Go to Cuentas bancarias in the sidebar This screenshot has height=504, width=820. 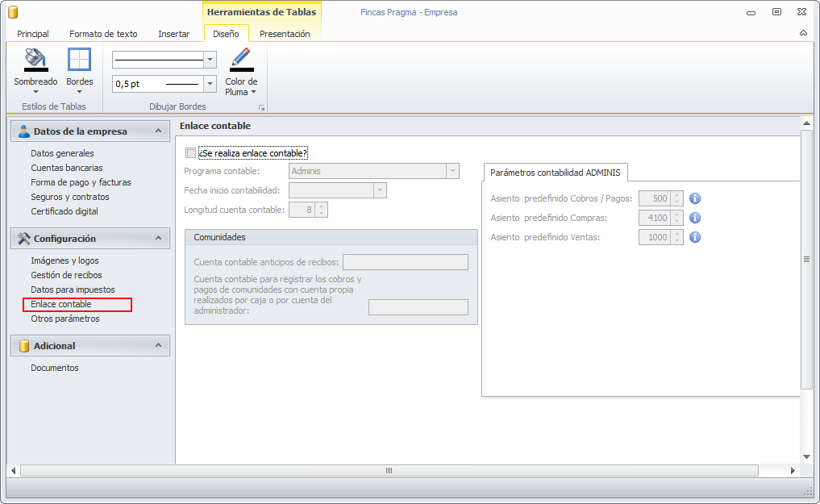pyautogui.click(x=67, y=168)
